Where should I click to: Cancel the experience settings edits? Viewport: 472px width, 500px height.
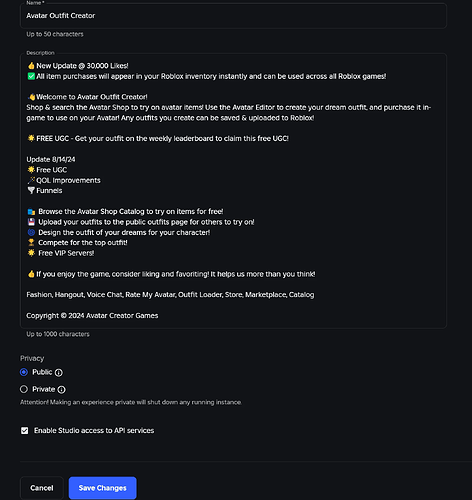(x=42, y=488)
